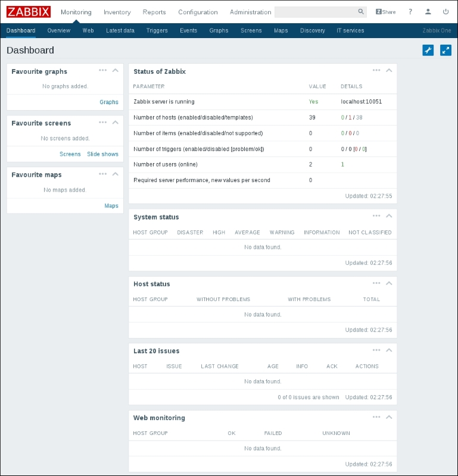Switch to the Graphs submenu tab
Viewport: 458px width, 476px height.
point(219,30)
